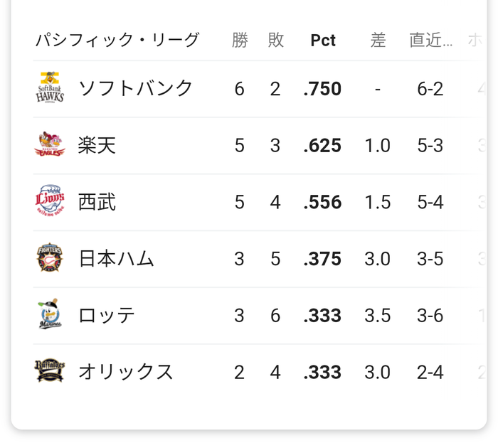
Task: Open the ロッテ team link
Action: pos(107,315)
